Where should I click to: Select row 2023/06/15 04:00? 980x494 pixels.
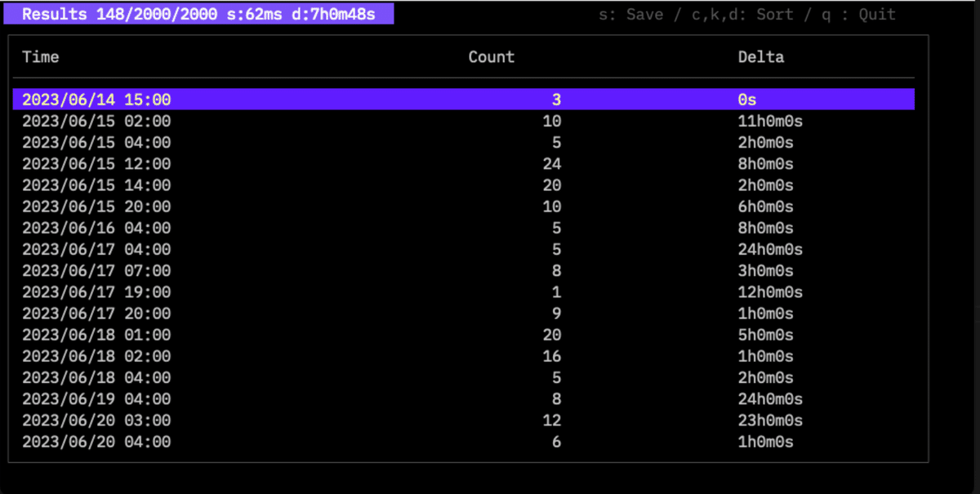click(463, 143)
